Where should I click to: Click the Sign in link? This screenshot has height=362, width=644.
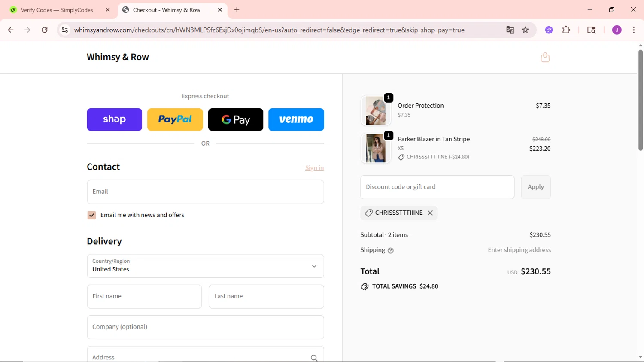tap(314, 168)
